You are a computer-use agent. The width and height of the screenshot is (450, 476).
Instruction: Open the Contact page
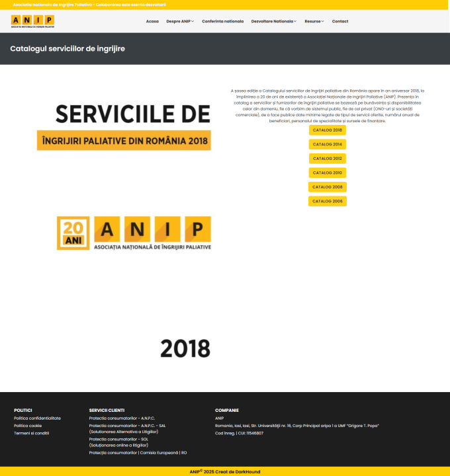click(x=340, y=21)
